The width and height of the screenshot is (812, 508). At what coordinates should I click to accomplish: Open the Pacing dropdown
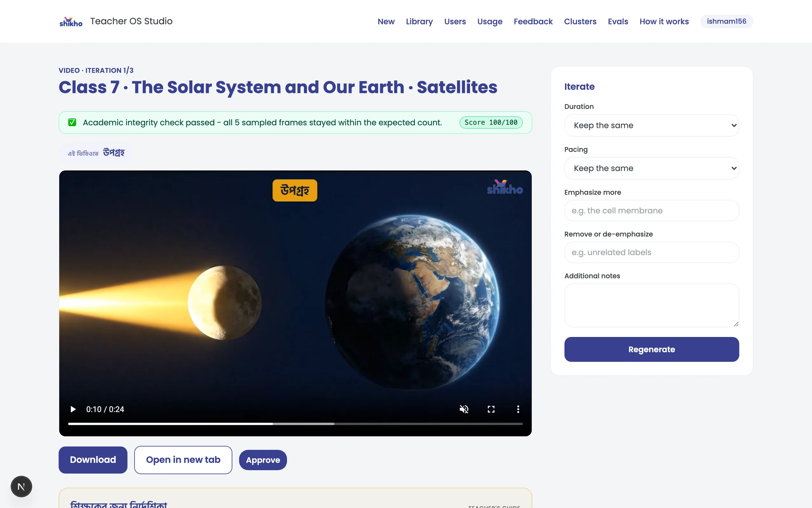click(652, 168)
